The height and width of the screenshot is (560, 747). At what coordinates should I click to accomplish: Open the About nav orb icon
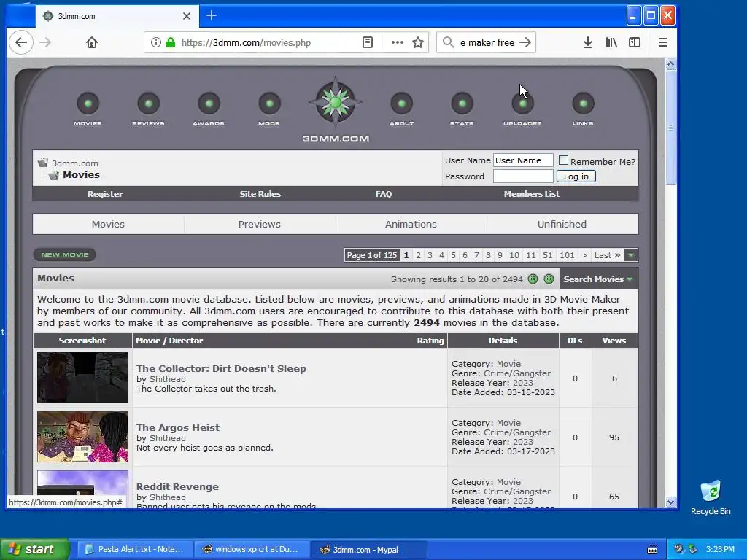coord(402,104)
